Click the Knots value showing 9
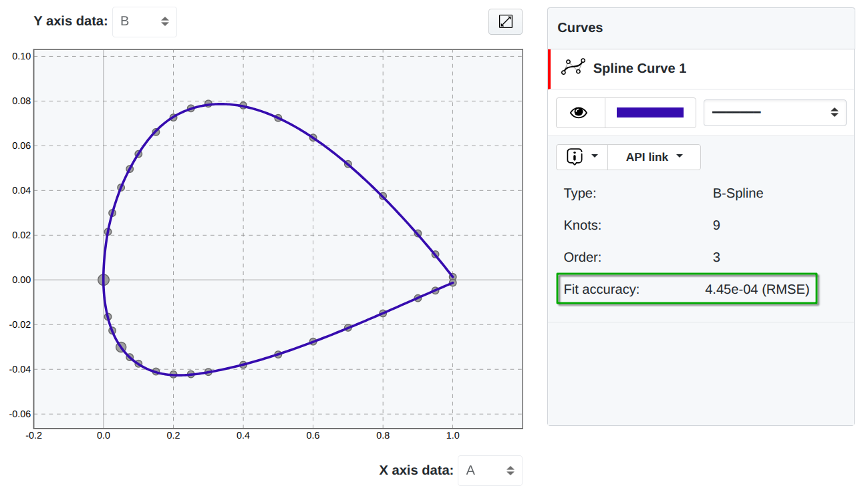This screenshot has height=496, width=868. point(716,225)
